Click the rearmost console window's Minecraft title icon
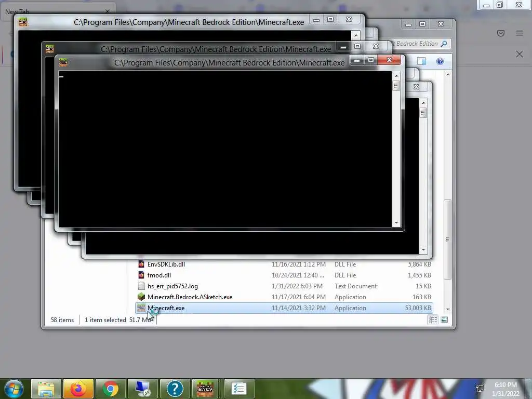532x399 pixels. point(23,22)
